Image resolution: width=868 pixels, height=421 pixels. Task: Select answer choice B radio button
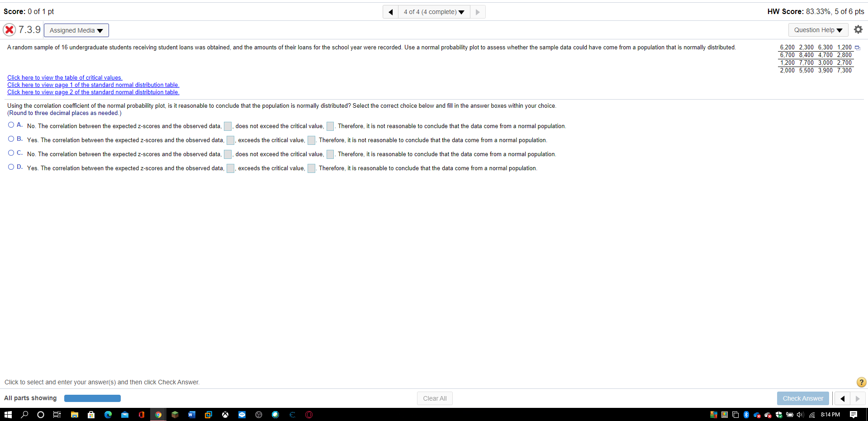coord(10,139)
